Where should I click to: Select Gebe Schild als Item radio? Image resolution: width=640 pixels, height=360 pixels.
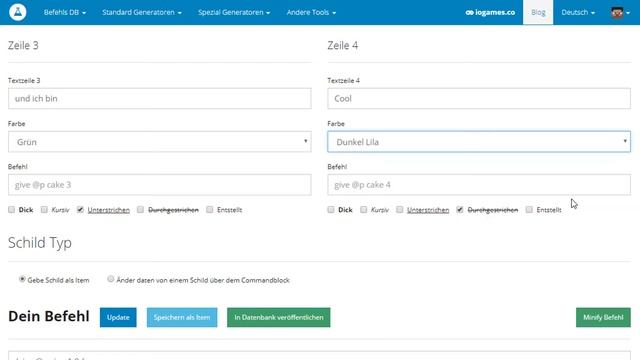click(x=22, y=279)
